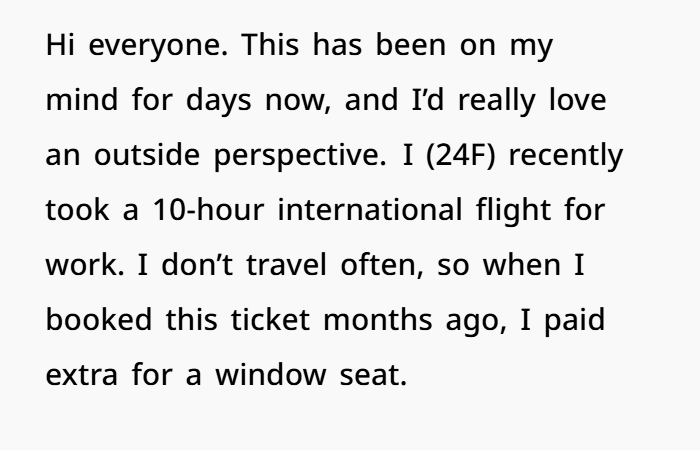Click on the word "extra"
700x450 pixels.
(82, 375)
